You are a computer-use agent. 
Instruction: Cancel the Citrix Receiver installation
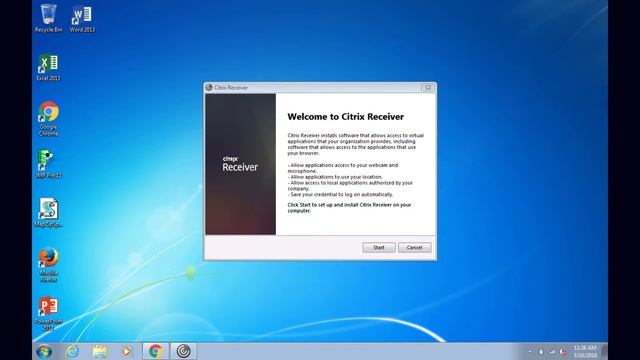414,247
